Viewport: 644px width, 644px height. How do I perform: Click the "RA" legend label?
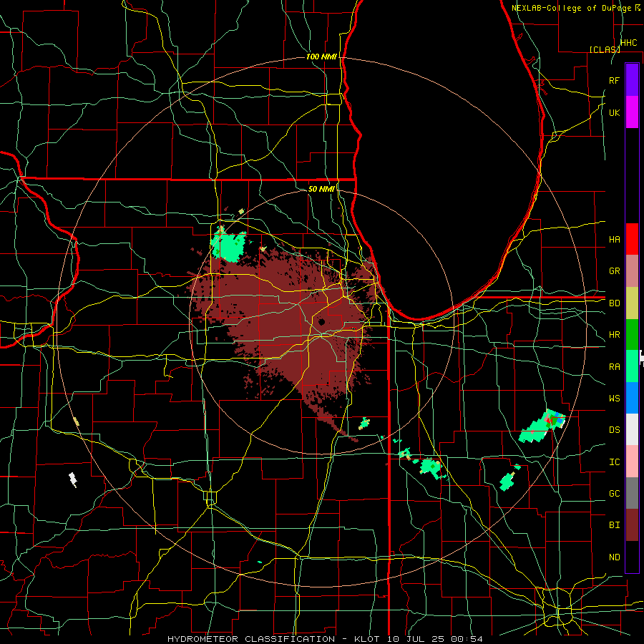tap(614, 367)
